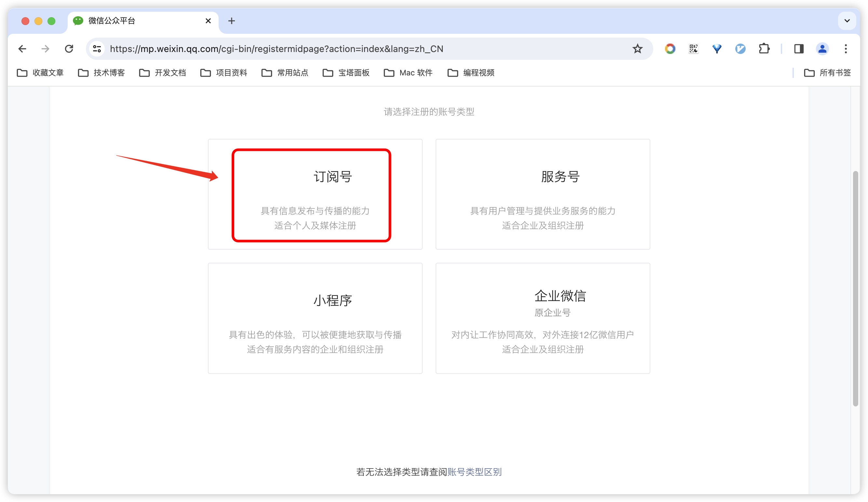
Task: Choose the 企业微信 account type
Action: coord(543,318)
